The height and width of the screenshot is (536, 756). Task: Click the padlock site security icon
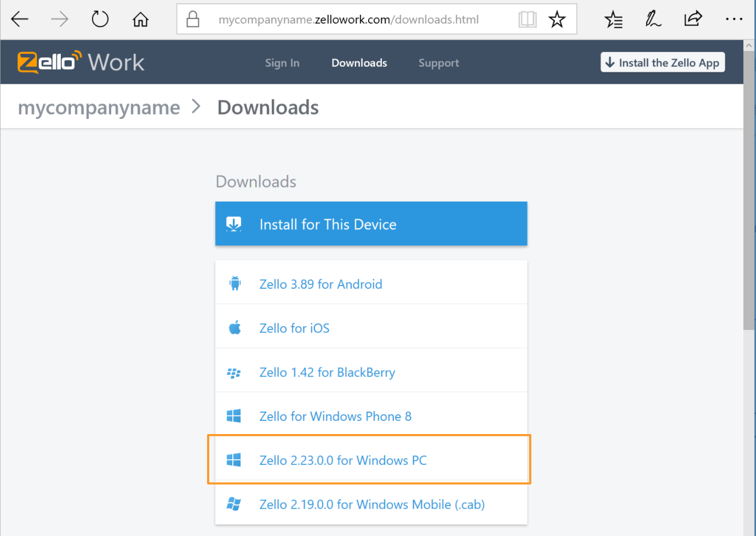(x=193, y=19)
